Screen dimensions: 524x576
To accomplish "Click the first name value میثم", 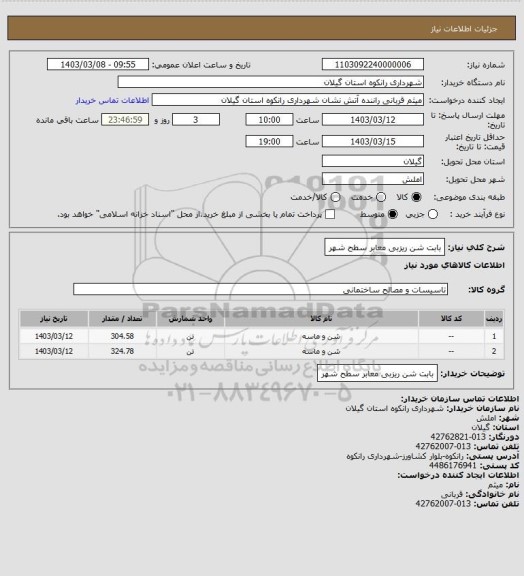I will [x=495, y=485].
